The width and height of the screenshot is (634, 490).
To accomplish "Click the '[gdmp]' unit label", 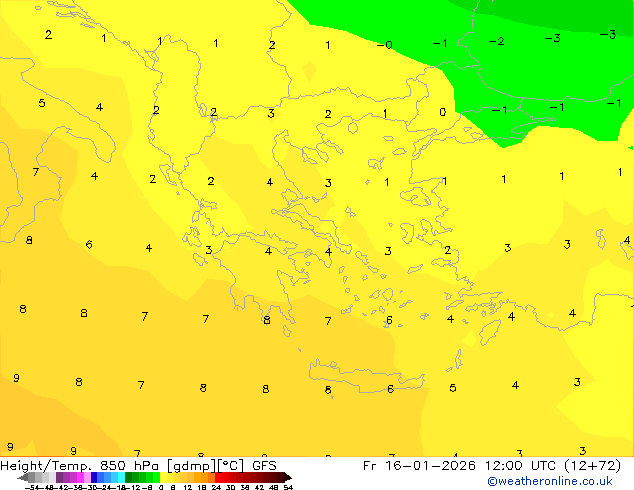I will click(x=192, y=466).
